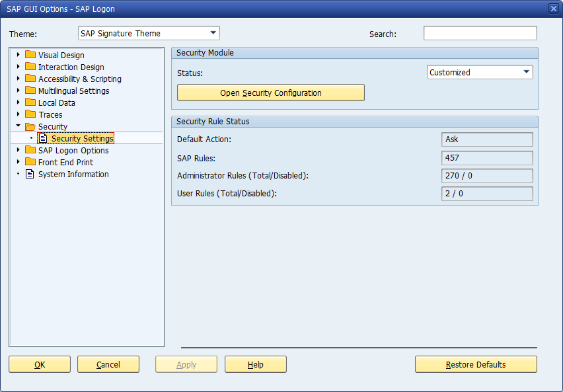The image size is (563, 392).
Task: Close the SAP GUI Options window
Action: [553, 9]
